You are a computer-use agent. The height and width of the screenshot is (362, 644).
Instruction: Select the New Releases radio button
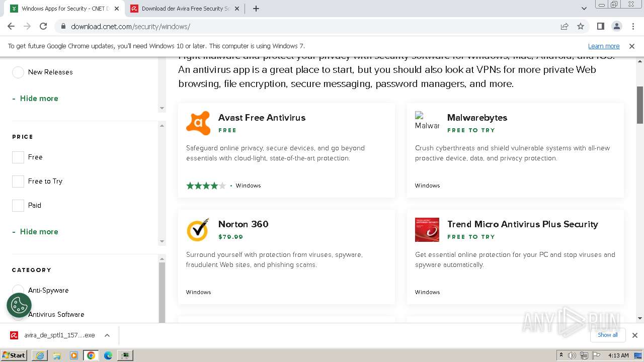pyautogui.click(x=18, y=72)
